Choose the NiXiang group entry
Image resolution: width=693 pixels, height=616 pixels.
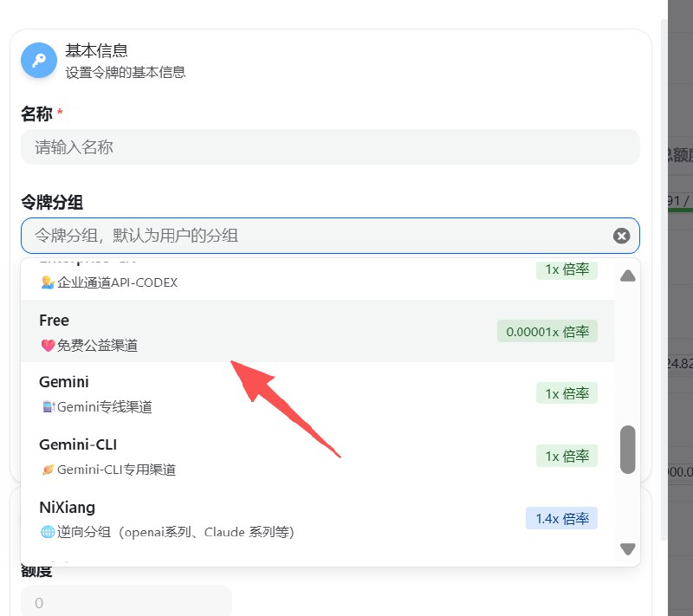[x=260, y=518]
